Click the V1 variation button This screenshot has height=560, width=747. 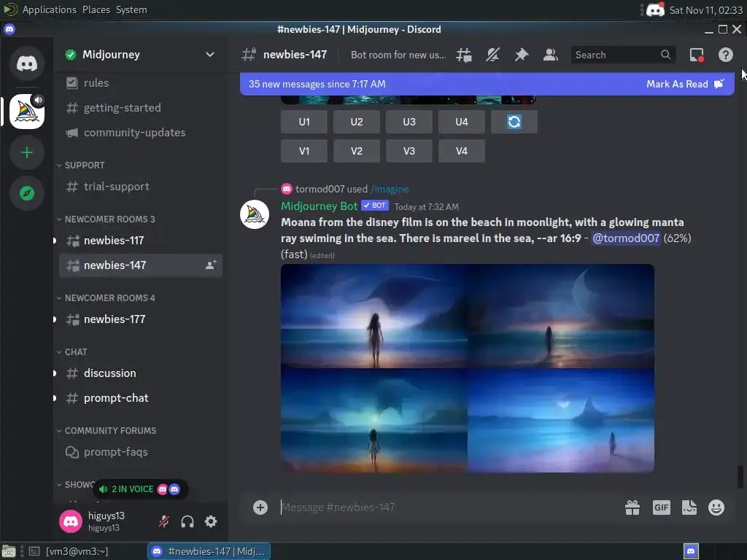[x=304, y=151]
